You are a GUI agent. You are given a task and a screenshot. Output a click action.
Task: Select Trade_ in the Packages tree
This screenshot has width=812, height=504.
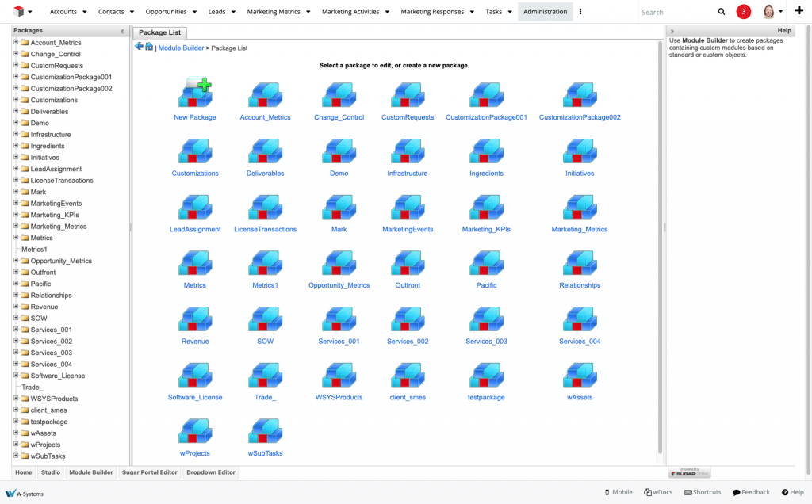(x=32, y=387)
